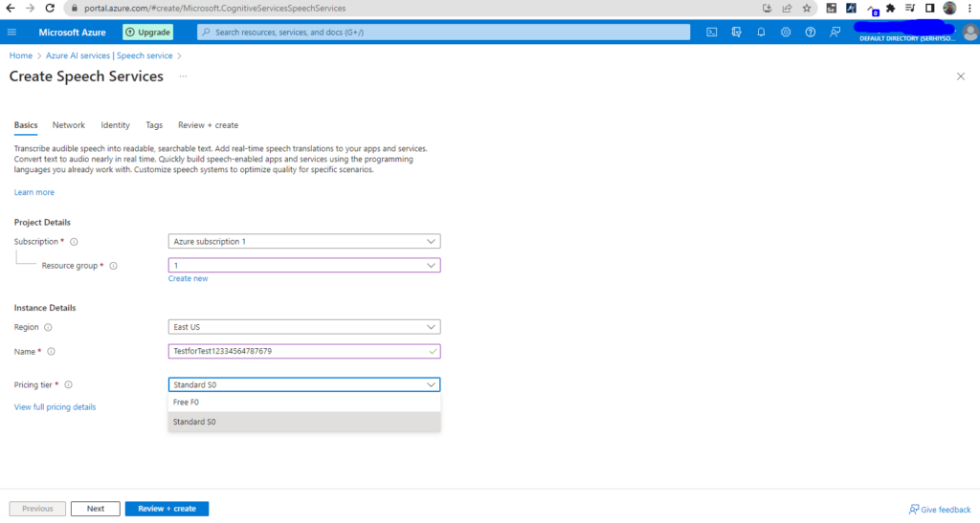Switch to the Basics tab
This screenshot has height=523, width=980.
(x=26, y=125)
